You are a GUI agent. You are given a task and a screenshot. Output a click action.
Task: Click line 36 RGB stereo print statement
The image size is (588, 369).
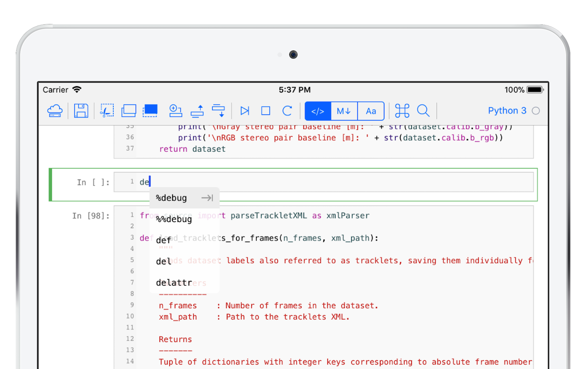(x=340, y=138)
